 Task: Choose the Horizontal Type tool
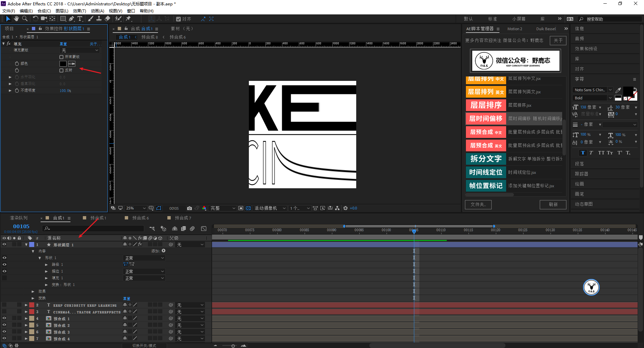(80, 19)
